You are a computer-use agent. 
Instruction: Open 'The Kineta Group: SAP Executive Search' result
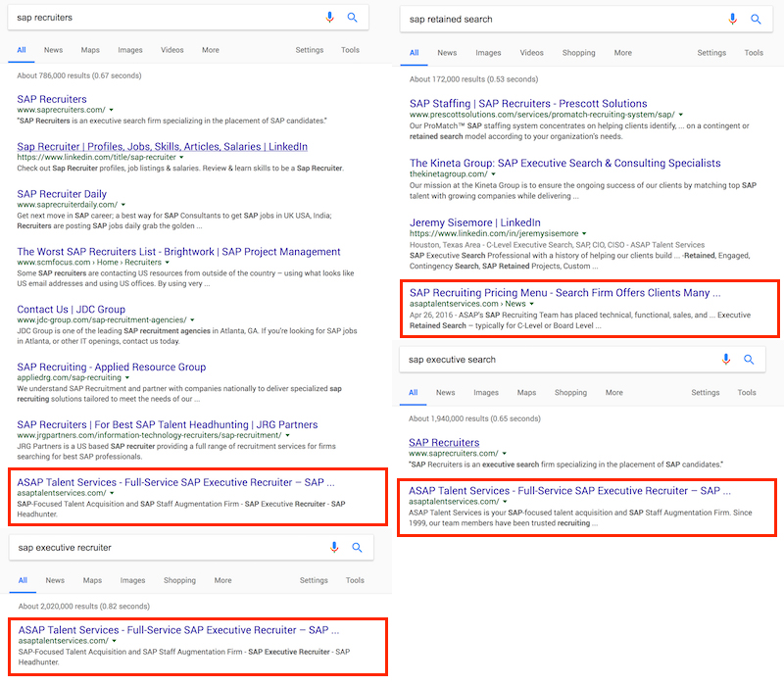[565, 163]
